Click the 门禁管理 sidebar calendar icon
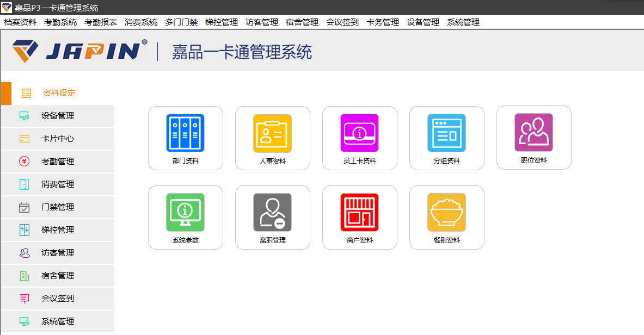This screenshot has height=335, width=644. click(x=24, y=207)
